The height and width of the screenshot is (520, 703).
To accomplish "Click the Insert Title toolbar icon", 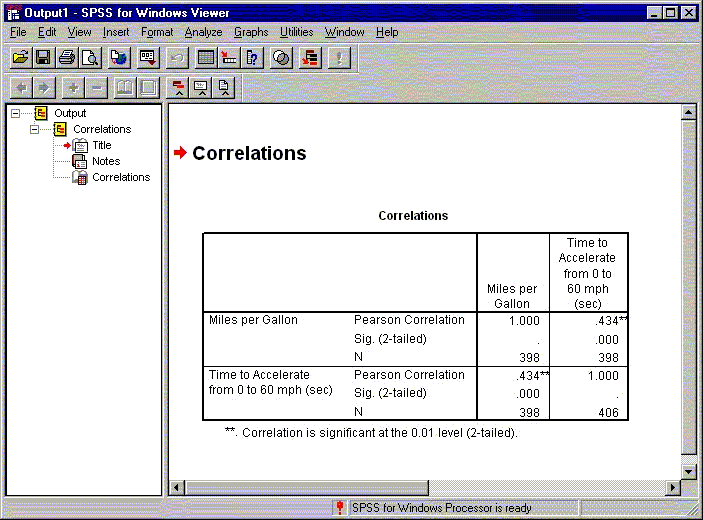I will (x=201, y=87).
